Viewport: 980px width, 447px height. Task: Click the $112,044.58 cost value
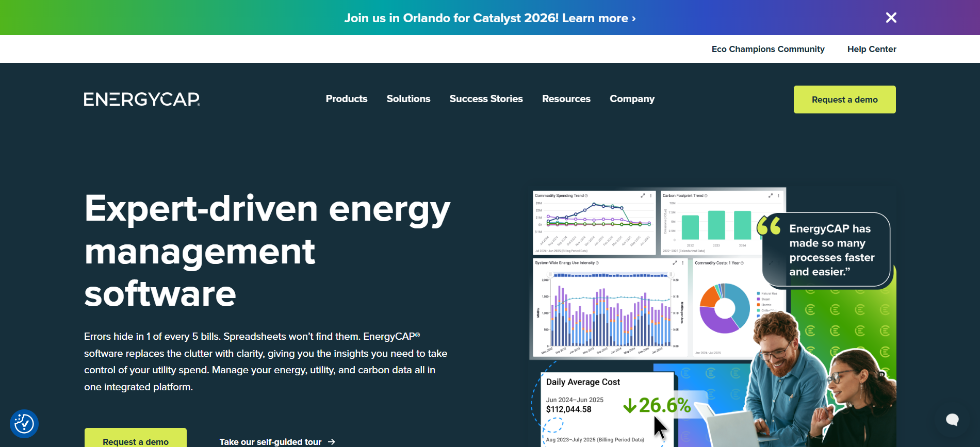(x=569, y=409)
